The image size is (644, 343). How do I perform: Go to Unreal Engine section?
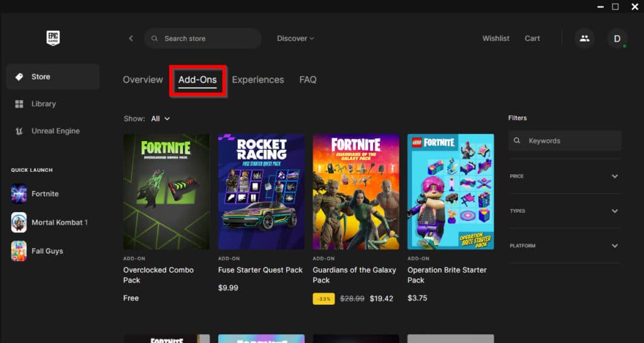pyautogui.click(x=55, y=131)
